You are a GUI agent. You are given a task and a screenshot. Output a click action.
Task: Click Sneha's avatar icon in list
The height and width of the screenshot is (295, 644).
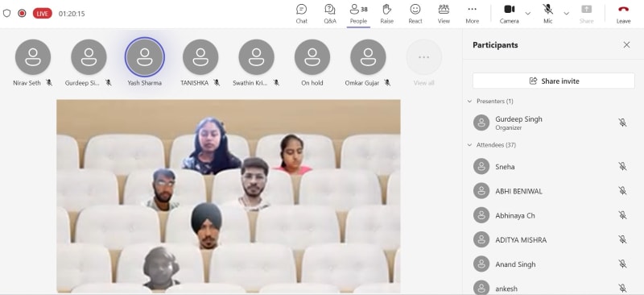pyautogui.click(x=481, y=167)
